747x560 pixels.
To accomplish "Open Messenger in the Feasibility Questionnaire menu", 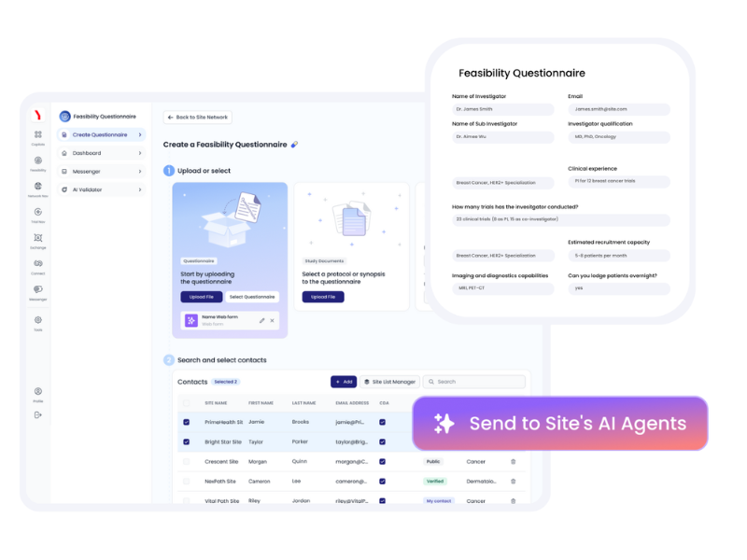I will pyautogui.click(x=101, y=172).
